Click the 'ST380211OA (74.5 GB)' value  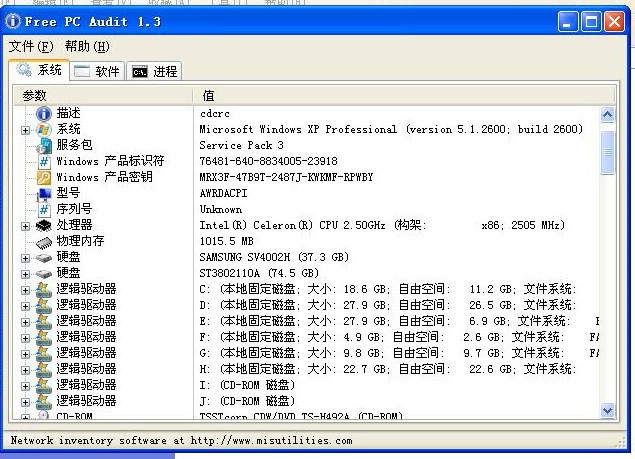tap(259, 273)
